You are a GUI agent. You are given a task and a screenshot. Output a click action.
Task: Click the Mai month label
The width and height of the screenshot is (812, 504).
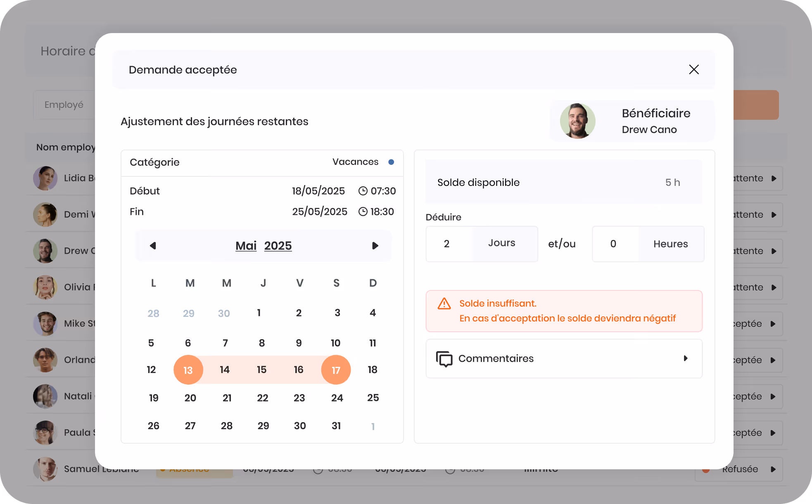(246, 246)
